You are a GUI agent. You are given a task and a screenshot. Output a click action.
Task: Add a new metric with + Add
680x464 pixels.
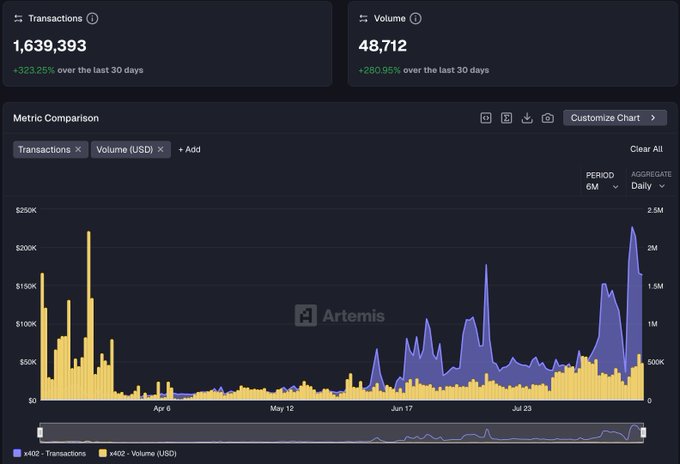point(190,149)
